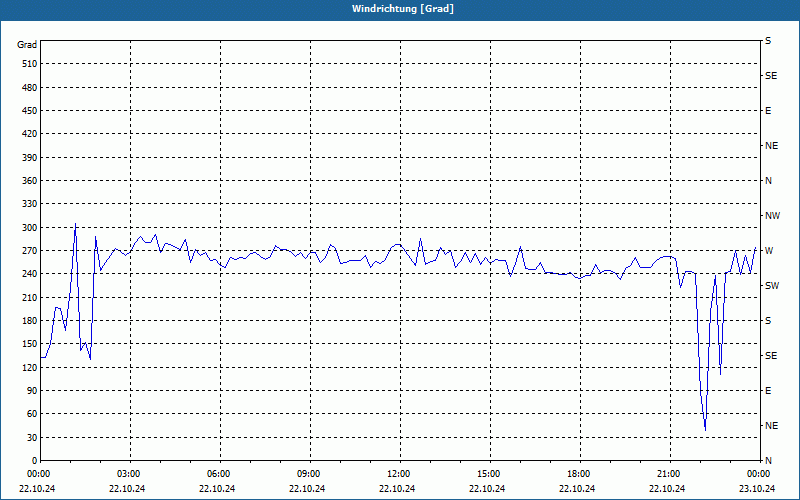Select the "60" y-axis value
The width and height of the screenshot is (800, 500).
pos(32,414)
